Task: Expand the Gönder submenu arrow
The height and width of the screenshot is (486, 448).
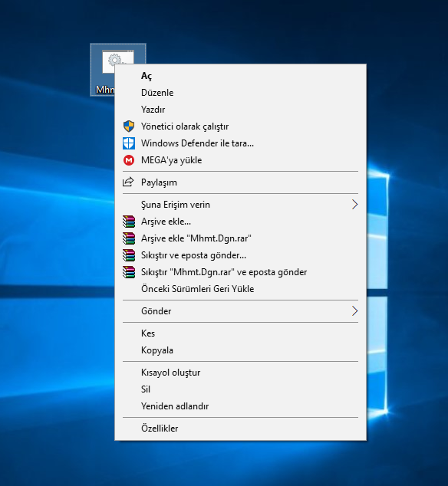Action: (355, 311)
